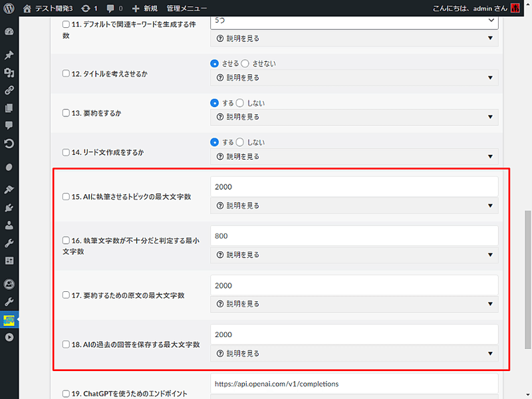Viewport: 532px width, 399px height.
Task: Open Settings via the sliders icon
Action: pyautogui.click(x=9, y=261)
